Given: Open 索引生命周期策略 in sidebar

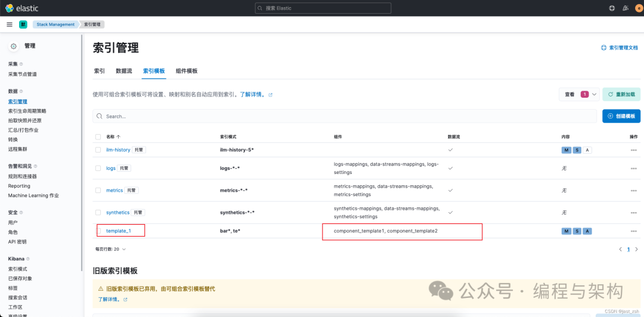Looking at the screenshot, I should pos(27,111).
